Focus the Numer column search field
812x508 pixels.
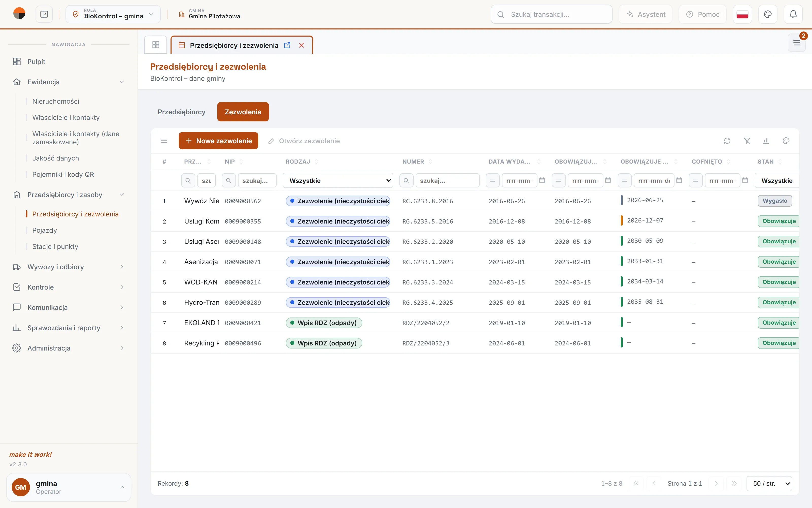point(447,181)
